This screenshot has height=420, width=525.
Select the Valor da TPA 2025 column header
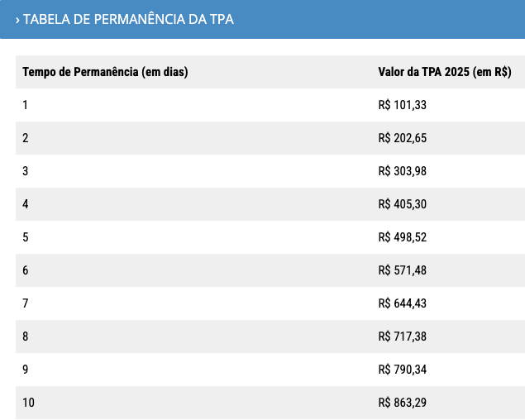click(x=445, y=72)
